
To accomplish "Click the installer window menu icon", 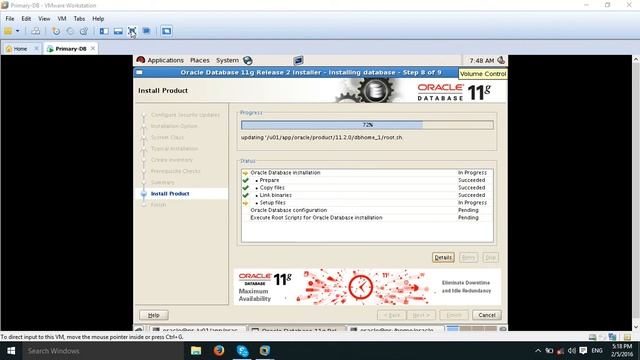I will coord(140,72).
